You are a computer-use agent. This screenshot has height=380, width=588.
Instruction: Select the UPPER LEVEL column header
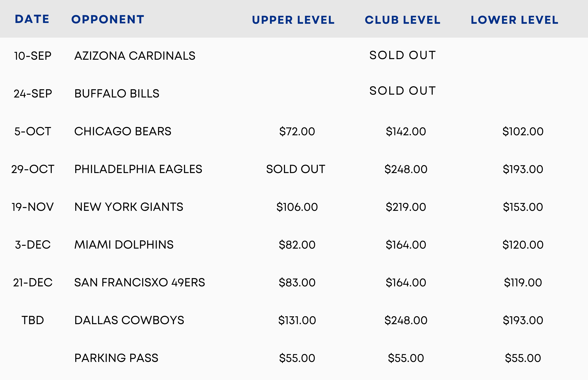[x=293, y=20]
